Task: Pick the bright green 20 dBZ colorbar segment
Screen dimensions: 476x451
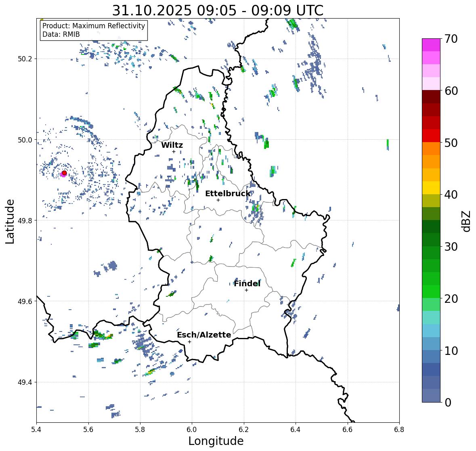Action: (431, 292)
